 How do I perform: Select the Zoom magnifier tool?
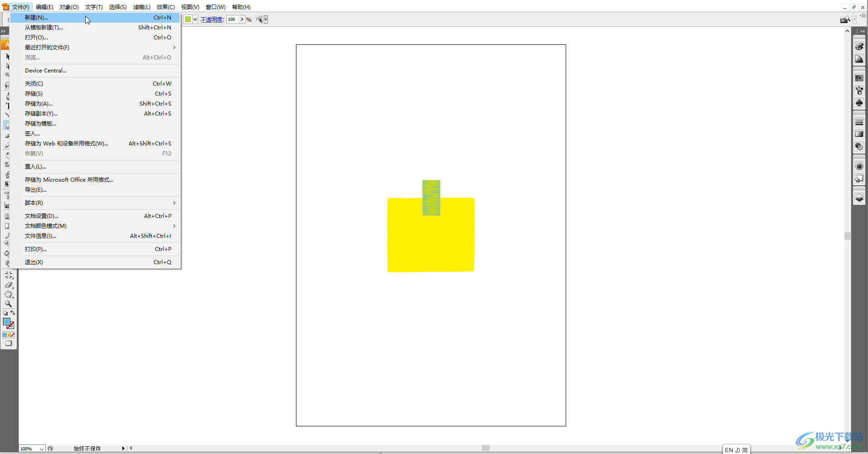(x=9, y=304)
